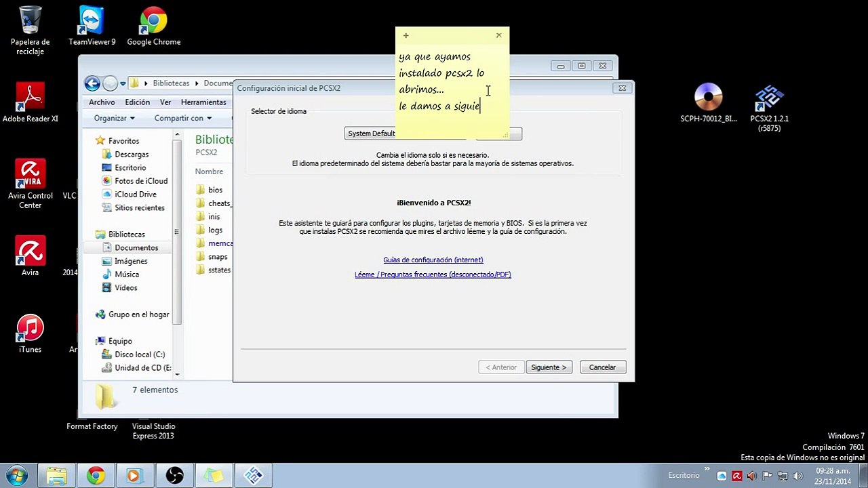This screenshot has height=488, width=868.
Task: Open Guías de configuración (internet) link
Action: tap(433, 260)
